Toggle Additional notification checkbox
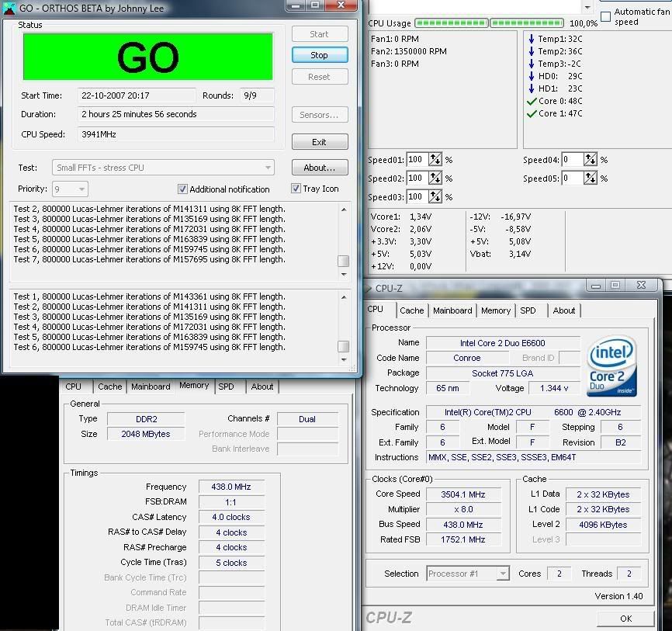 pyautogui.click(x=182, y=189)
